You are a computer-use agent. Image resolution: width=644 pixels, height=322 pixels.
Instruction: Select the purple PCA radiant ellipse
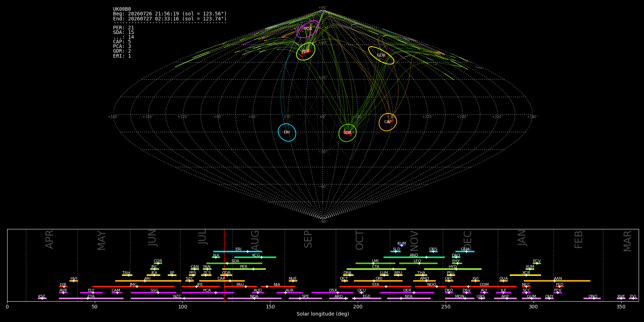pyautogui.click(x=308, y=29)
